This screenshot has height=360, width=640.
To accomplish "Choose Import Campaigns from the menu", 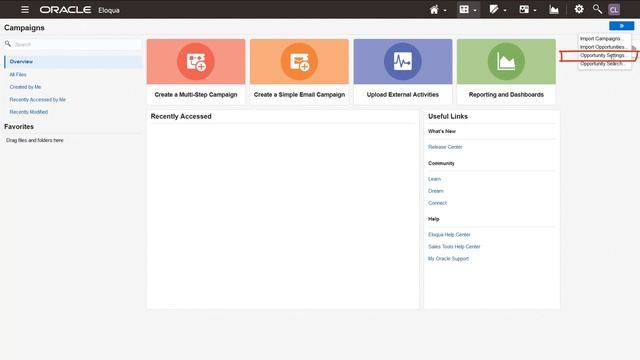I will click(x=602, y=39).
